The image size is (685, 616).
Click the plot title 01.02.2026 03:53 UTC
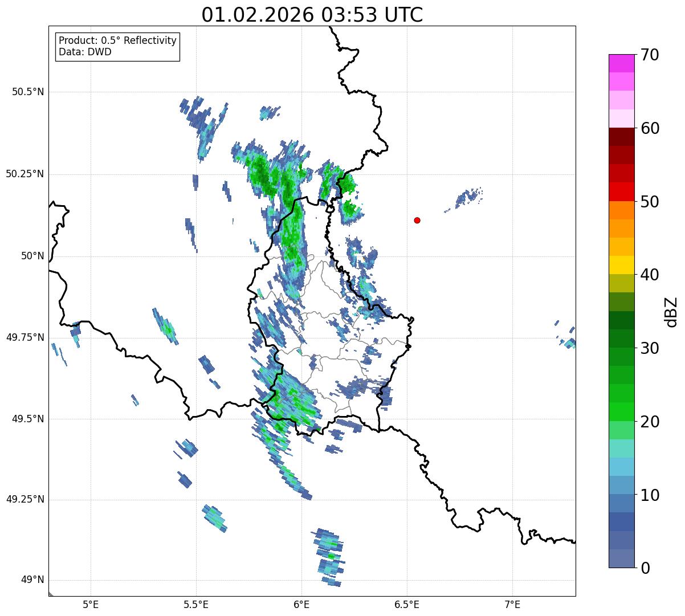(312, 15)
